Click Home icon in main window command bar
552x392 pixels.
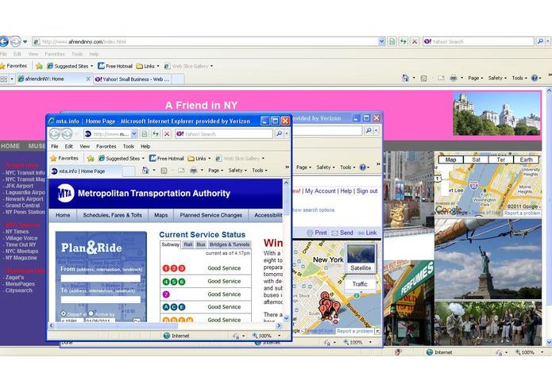coord(405,78)
